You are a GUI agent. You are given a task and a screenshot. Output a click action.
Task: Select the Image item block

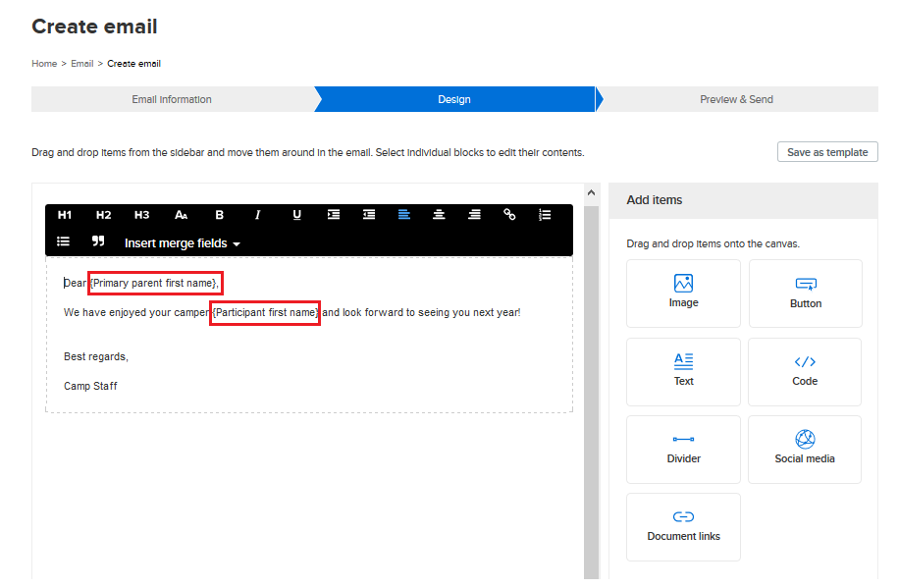pos(683,293)
